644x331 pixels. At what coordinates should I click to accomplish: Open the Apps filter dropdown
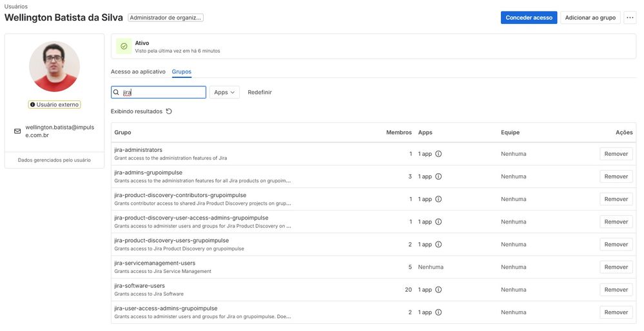click(224, 92)
